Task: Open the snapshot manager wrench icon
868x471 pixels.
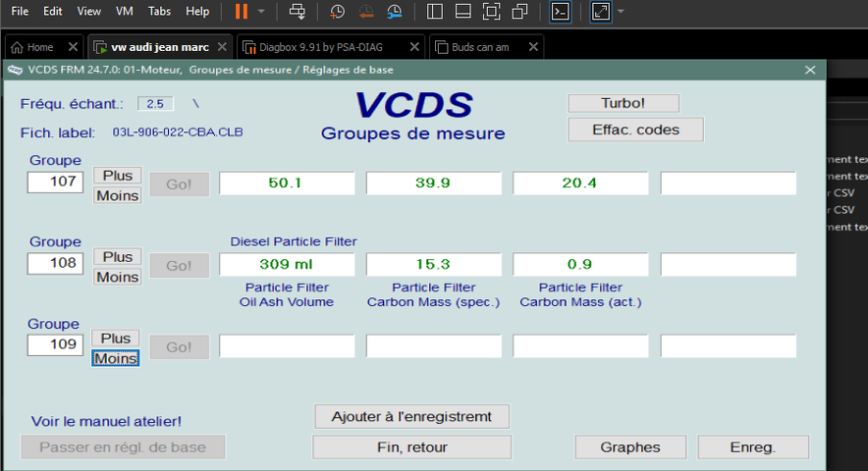Action: tap(394, 11)
